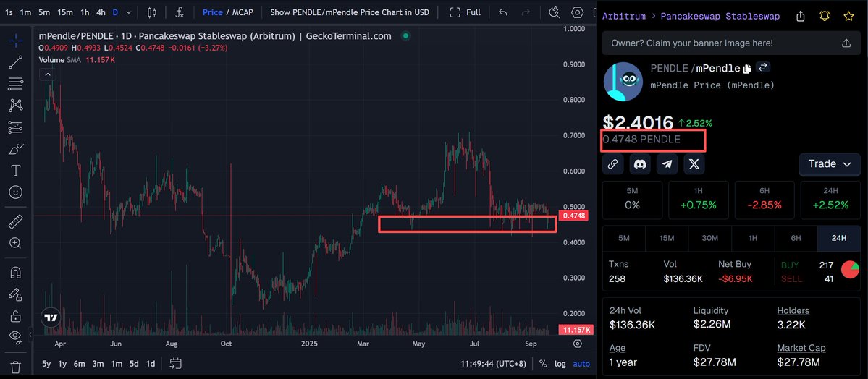Open the Arbitrum network breadcrumb

[624, 16]
